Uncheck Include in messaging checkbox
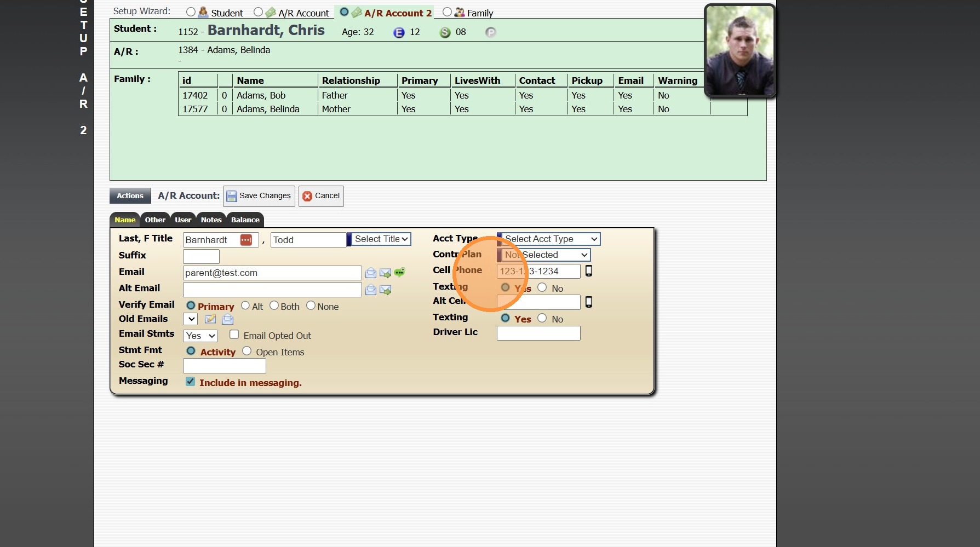This screenshot has height=547, width=980. tap(190, 382)
